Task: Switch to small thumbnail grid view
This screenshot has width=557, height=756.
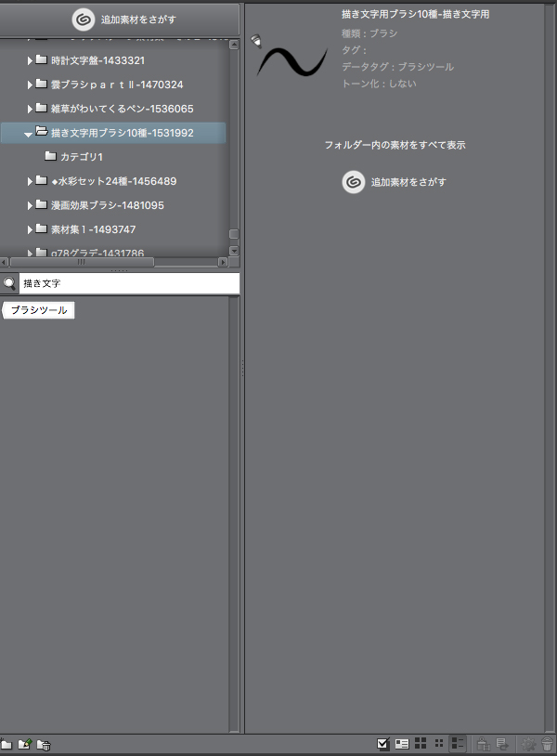Action: (439, 744)
